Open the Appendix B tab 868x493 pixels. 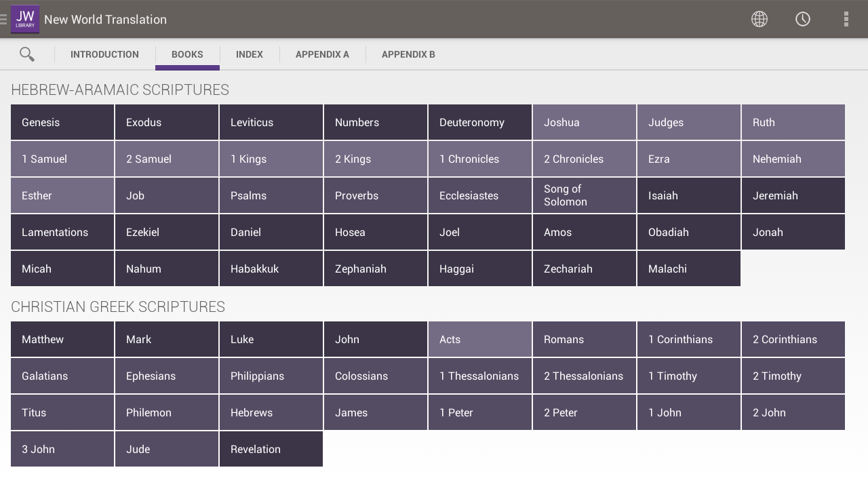point(408,54)
